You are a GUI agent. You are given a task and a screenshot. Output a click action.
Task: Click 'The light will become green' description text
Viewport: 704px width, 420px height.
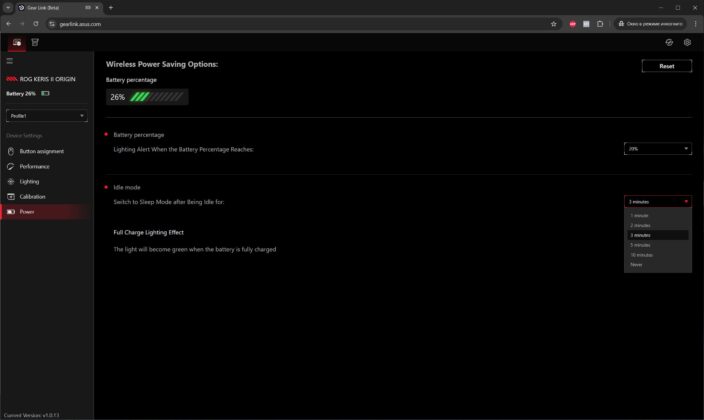tap(195, 249)
